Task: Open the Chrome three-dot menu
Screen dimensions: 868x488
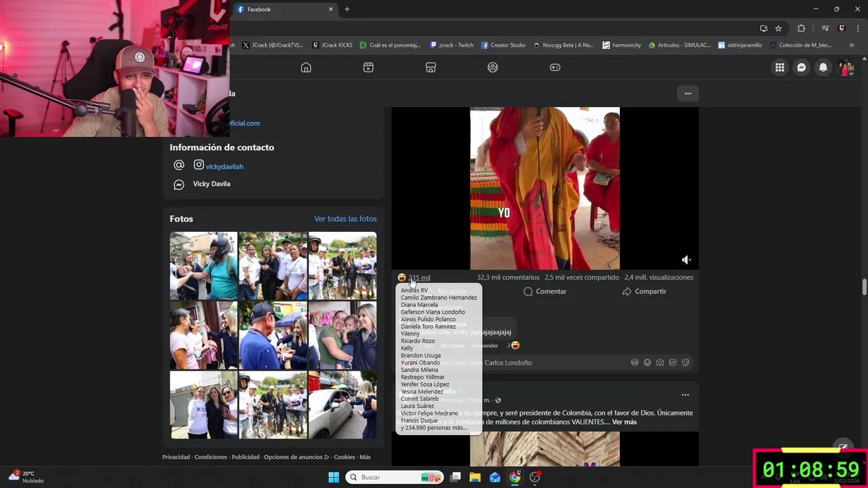Action: pyautogui.click(x=856, y=28)
